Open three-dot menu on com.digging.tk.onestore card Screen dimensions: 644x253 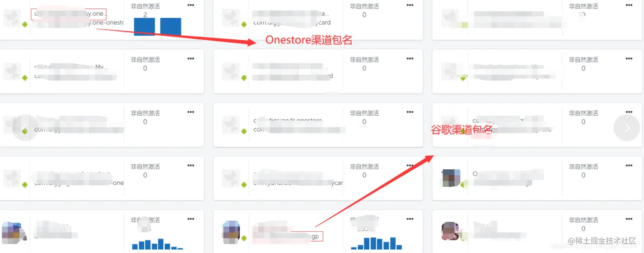pos(410,112)
